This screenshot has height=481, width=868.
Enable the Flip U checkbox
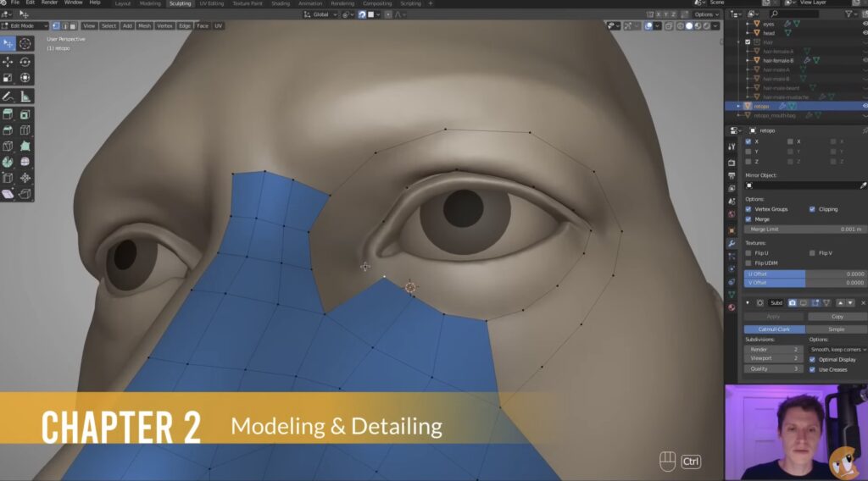pyautogui.click(x=748, y=253)
